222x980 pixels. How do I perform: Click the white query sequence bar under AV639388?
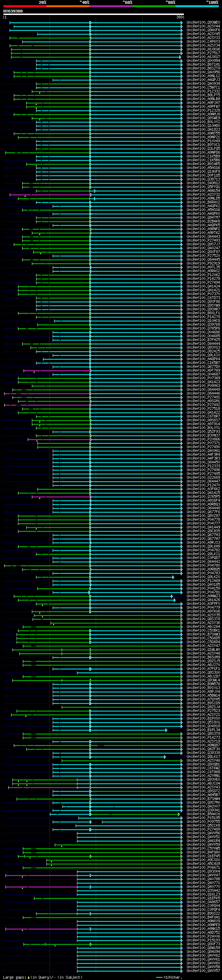[93, 15]
